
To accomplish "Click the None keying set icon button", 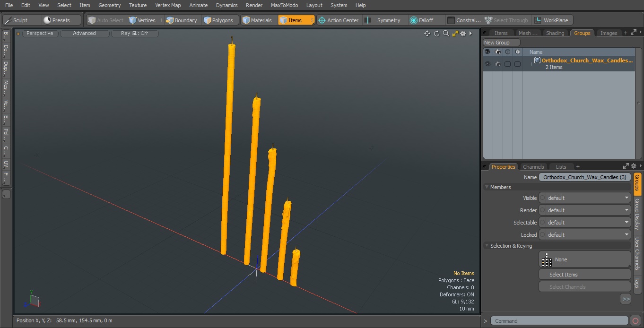I will pos(584,259).
